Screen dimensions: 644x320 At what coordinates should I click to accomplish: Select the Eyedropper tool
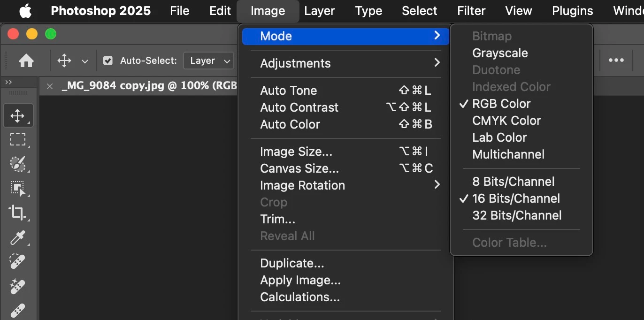(18, 237)
